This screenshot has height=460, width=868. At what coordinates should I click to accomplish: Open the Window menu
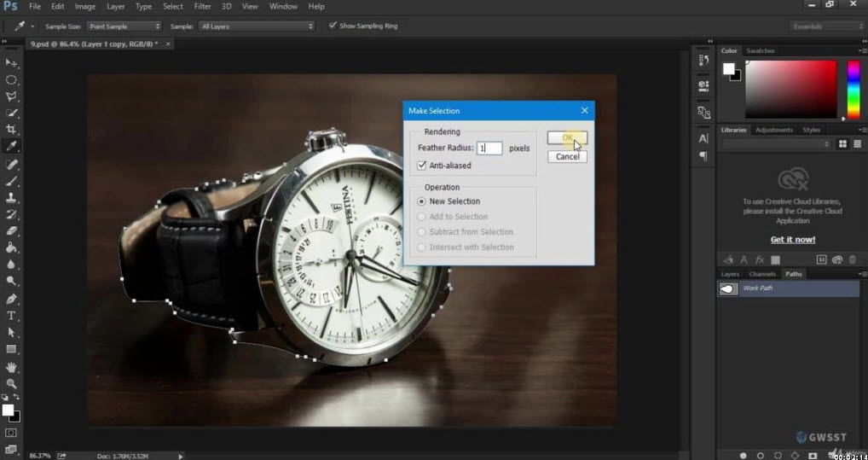point(283,7)
